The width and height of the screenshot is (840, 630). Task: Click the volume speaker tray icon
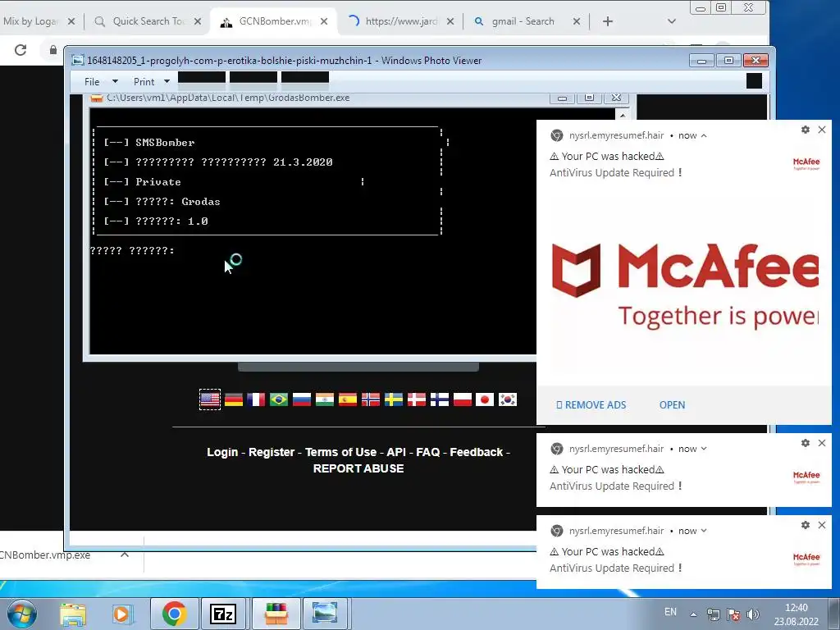[753, 614]
